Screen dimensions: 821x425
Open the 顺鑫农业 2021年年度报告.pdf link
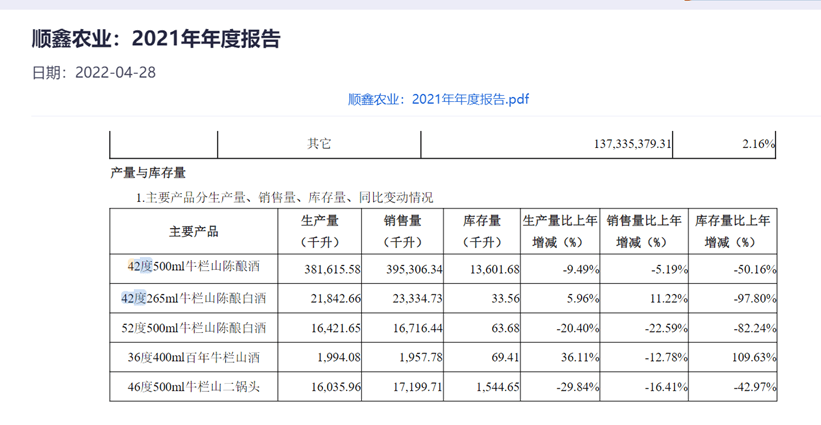(x=438, y=99)
